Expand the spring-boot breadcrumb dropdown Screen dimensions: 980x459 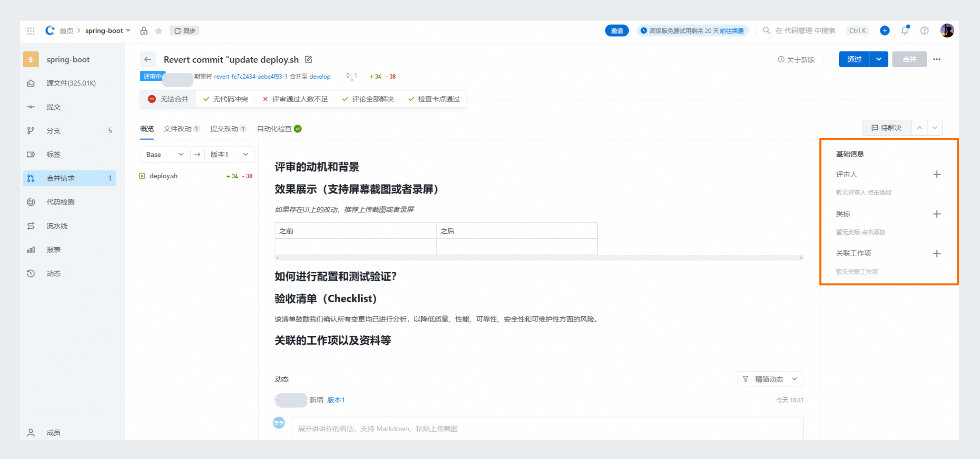(x=128, y=31)
